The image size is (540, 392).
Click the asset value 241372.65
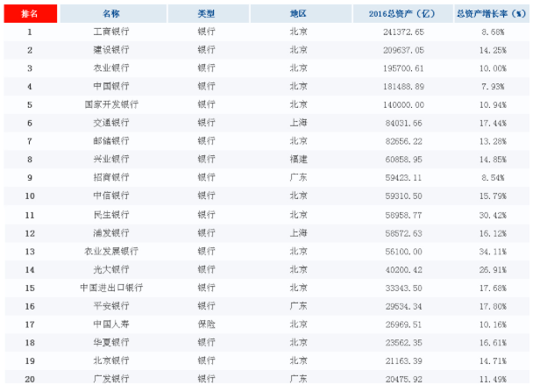403,32
